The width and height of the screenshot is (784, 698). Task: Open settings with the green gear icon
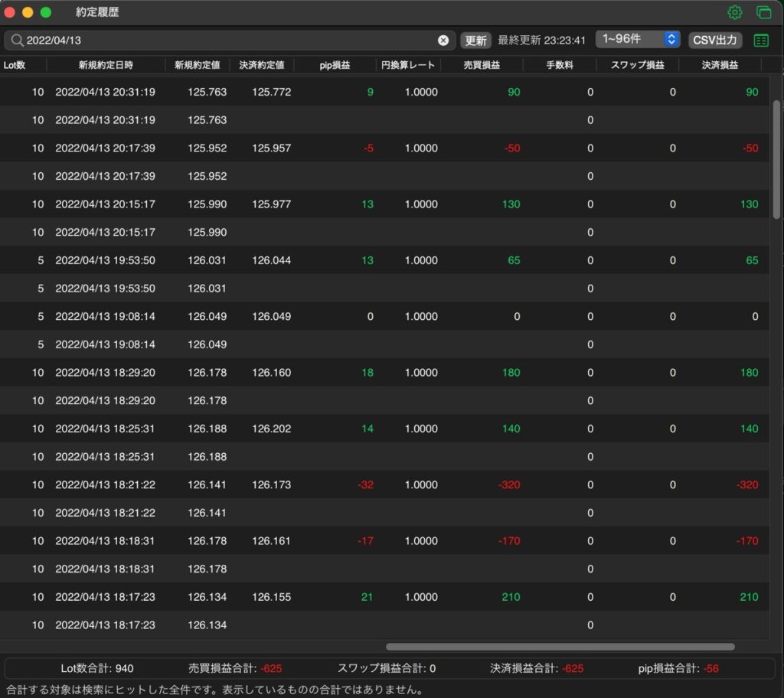(734, 12)
